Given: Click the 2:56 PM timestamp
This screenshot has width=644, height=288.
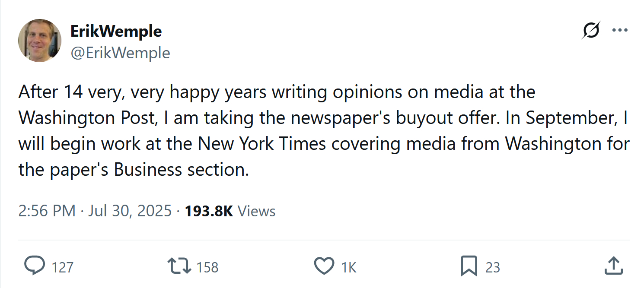Looking at the screenshot, I should (x=47, y=211).
